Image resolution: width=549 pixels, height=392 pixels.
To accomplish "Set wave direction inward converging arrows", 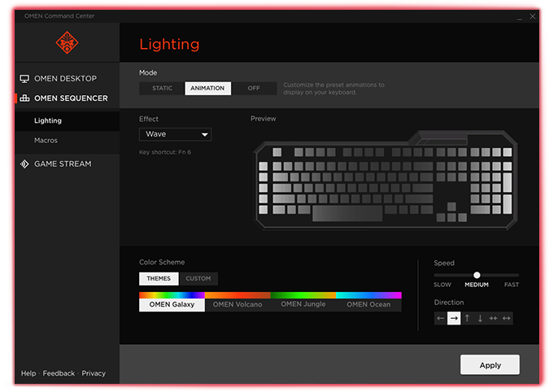I will click(x=494, y=318).
